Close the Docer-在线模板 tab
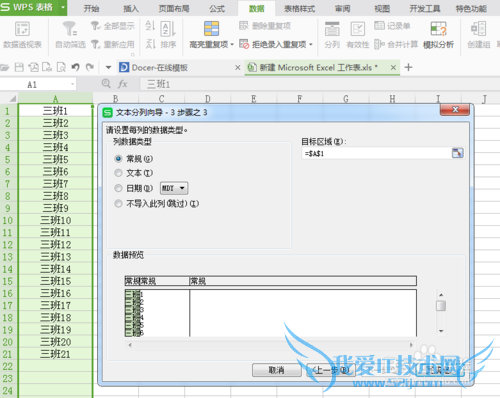Viewport: 500px width, 398px height. coord(238,68)
